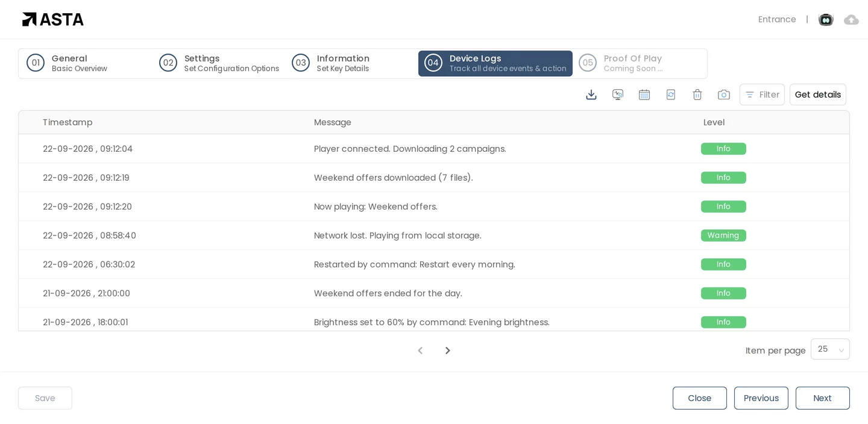This screenshot has height=424, width=868.
Task: Select the 'Weekend offers ended for the day.' message
Action: click(388, 293)
